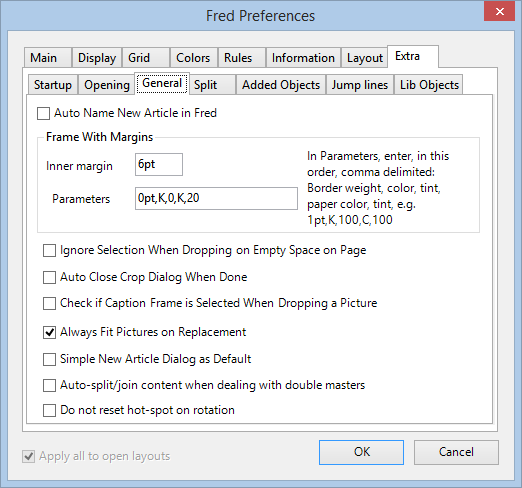Screen dimensions: 522x488
Task: Open the Lib Objects sub-tab
Action: 429,85
